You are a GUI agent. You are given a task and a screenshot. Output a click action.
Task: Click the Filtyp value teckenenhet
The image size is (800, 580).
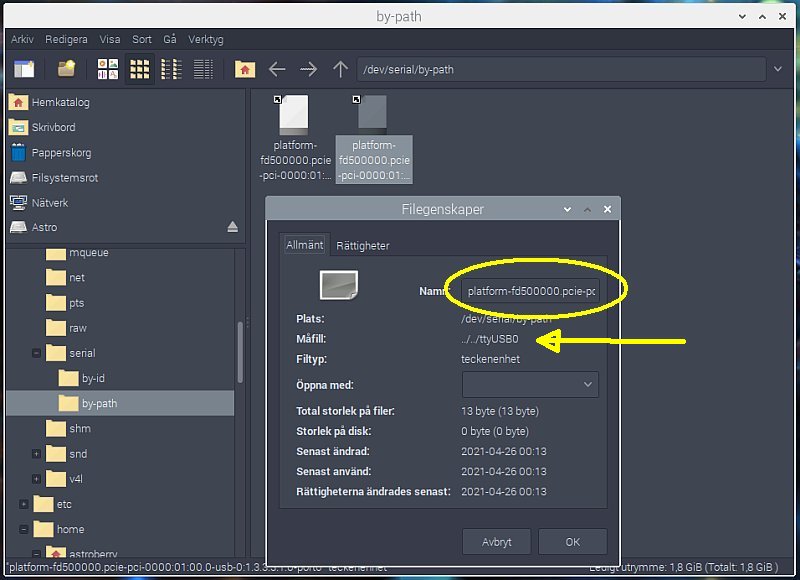[x=490, y=359]
